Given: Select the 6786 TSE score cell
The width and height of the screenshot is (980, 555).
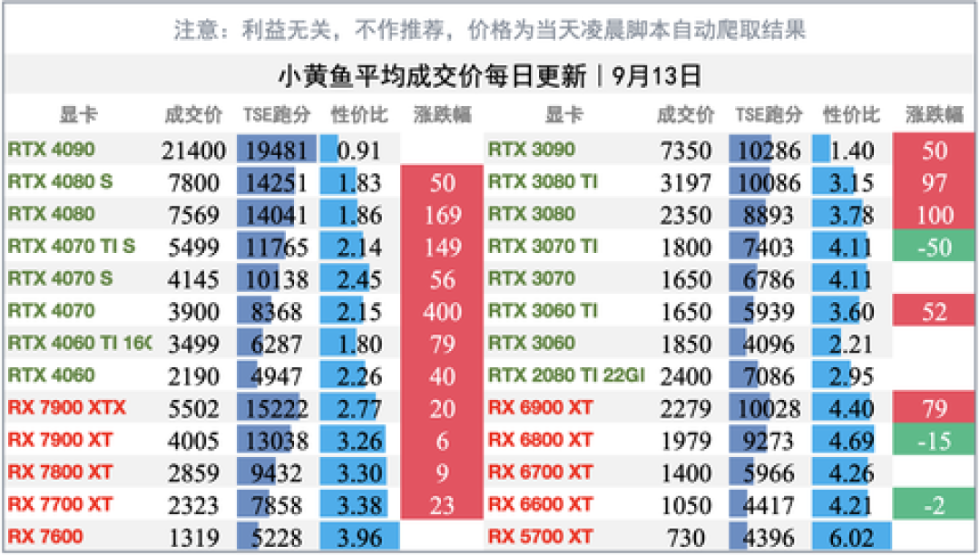Looking at the screenshot, I should tap(769, 279).
